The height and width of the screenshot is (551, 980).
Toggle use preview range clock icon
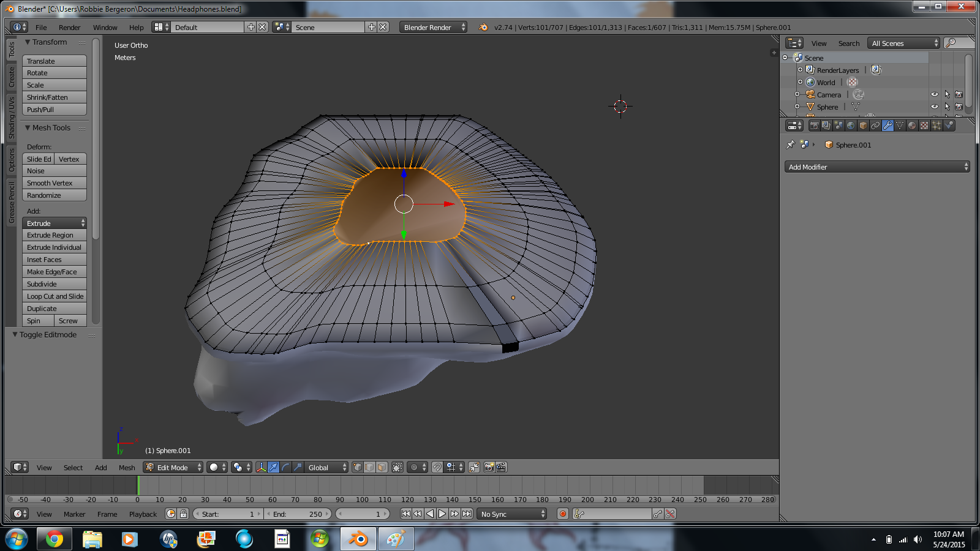171,514
